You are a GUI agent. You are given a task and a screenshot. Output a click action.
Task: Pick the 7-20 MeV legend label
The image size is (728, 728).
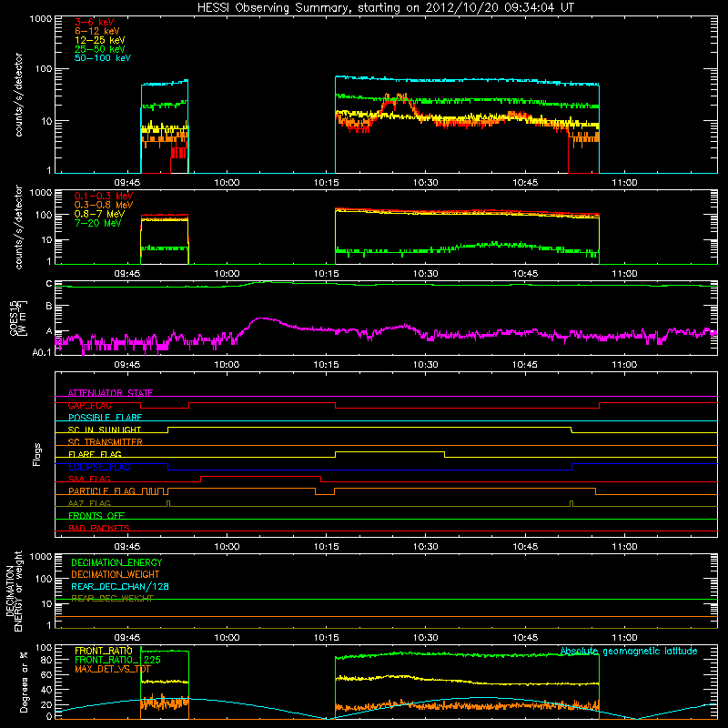tap(98, 223)
